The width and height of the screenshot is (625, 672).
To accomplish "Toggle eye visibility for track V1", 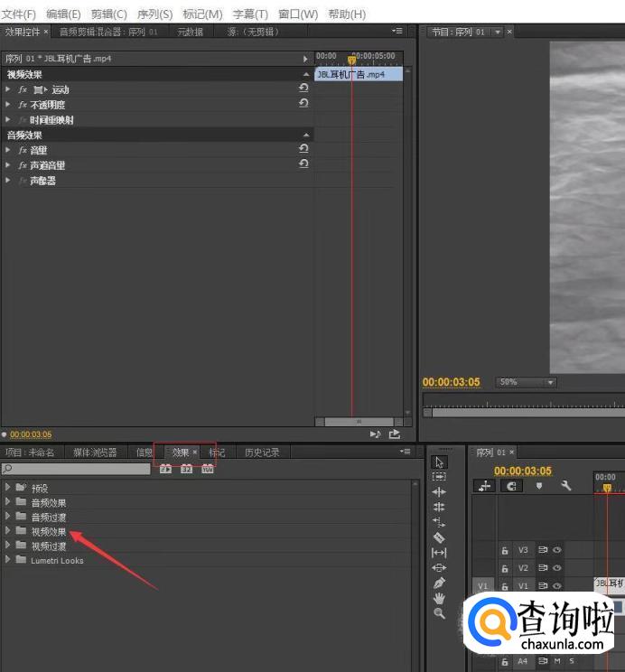I will (557, 586).
